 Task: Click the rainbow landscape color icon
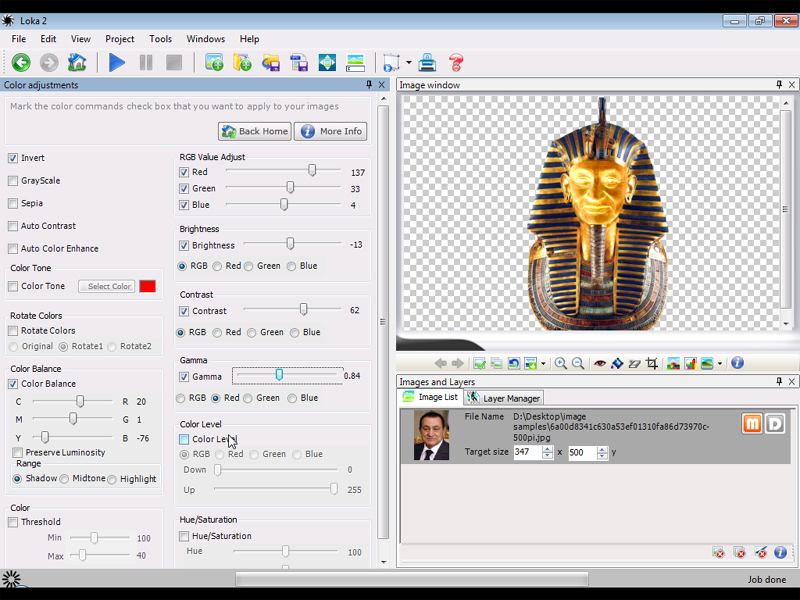click(x=673, y=363)
